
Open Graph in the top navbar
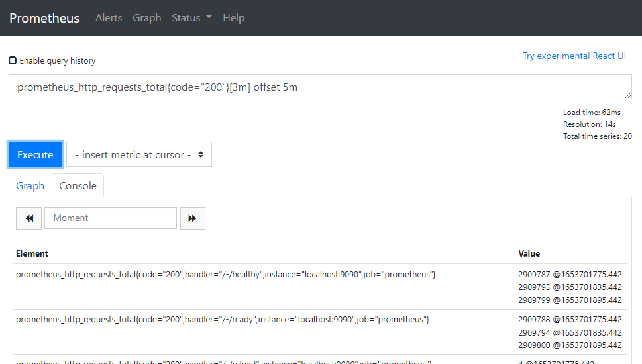(146, 18)
